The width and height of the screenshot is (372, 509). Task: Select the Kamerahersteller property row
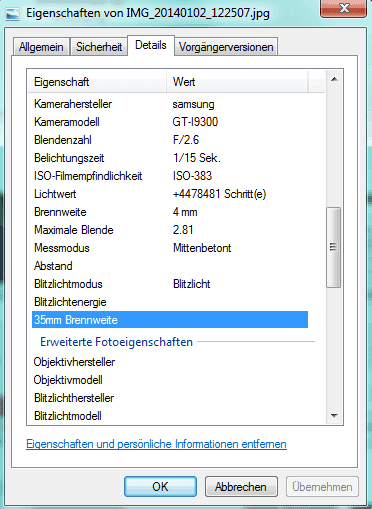170,104
